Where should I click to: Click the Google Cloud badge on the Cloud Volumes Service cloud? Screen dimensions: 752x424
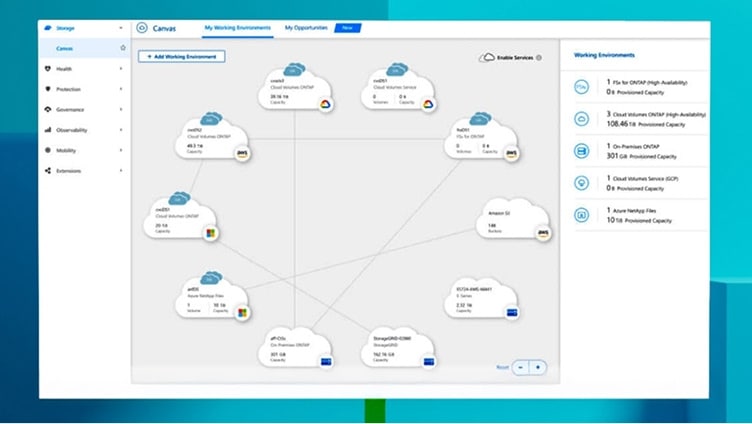[x=427, y=104]
